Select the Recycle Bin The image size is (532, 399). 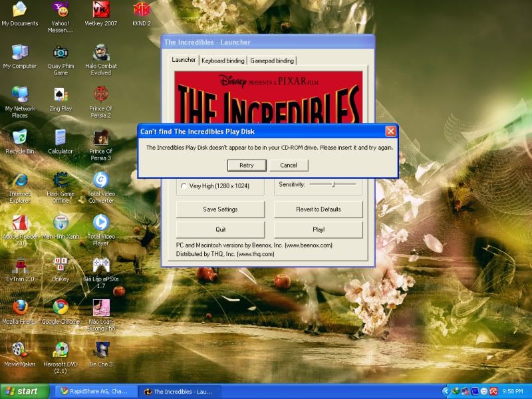[20, 142]
